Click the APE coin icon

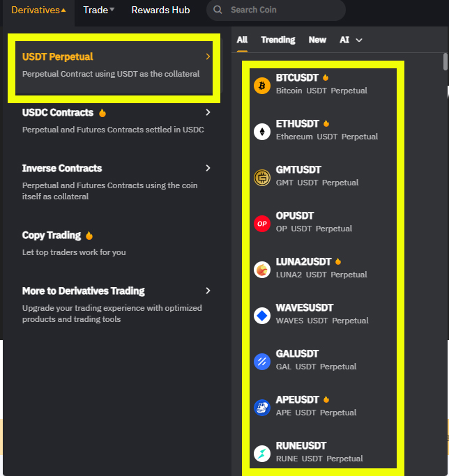click(262, 408)
